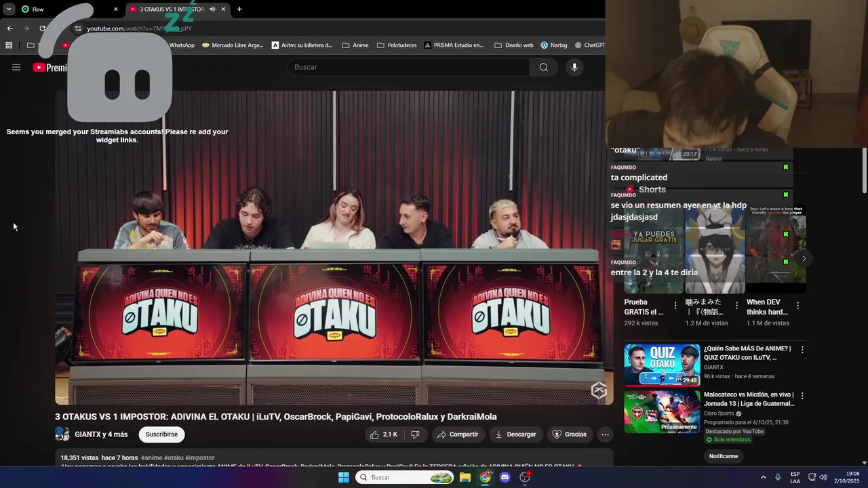Open the Quiz Otaku video thumbnail
Screen dimensions: 868x488
662,365
